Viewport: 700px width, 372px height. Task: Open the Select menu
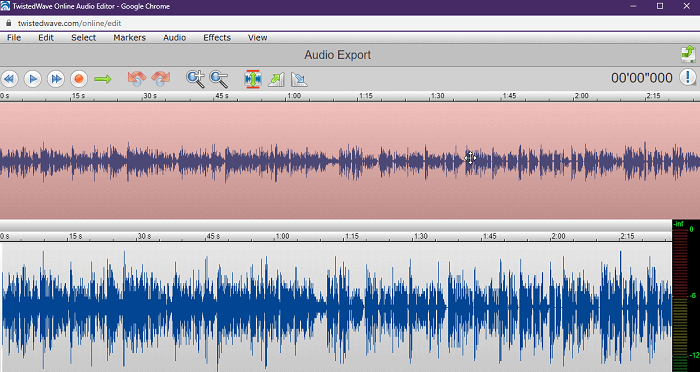point(83,38)
